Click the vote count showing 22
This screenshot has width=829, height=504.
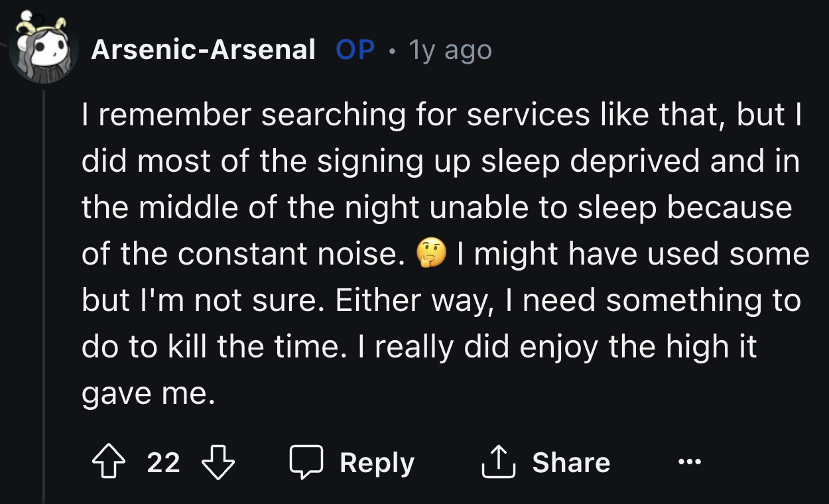click(163, 462)
